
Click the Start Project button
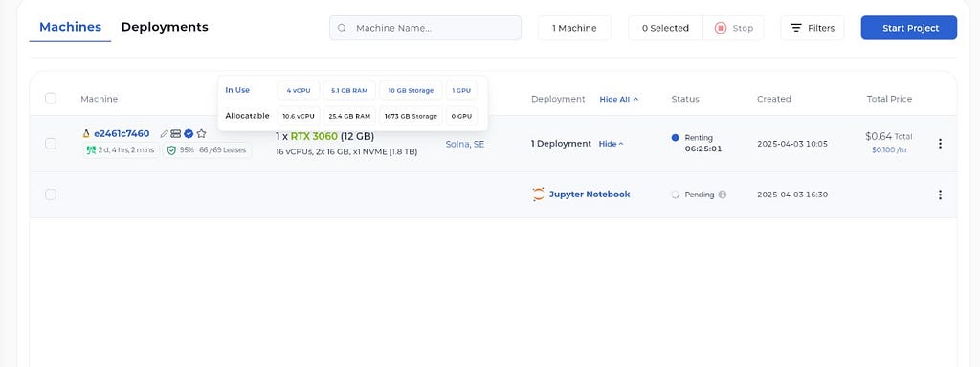(x=909, y=28)
